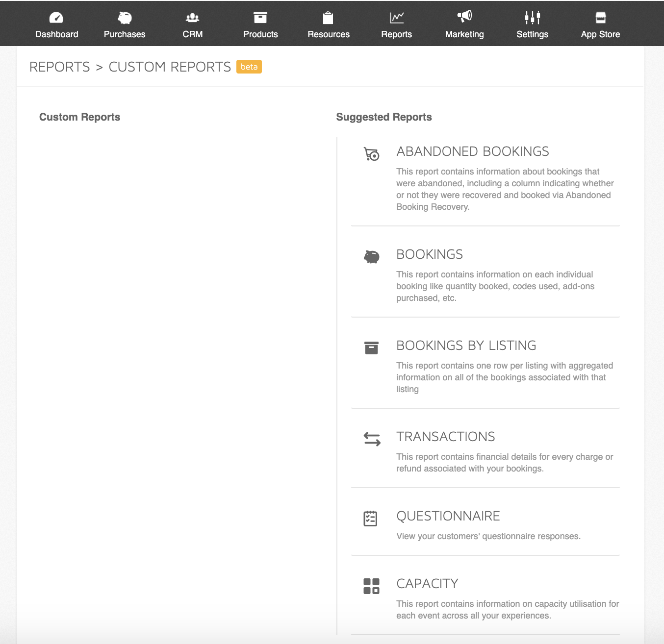The width and height of the screenshot is (664, 644).
Task: Click the CUSTOM REPORTS breadcrumb text
Action: (170, 67)
